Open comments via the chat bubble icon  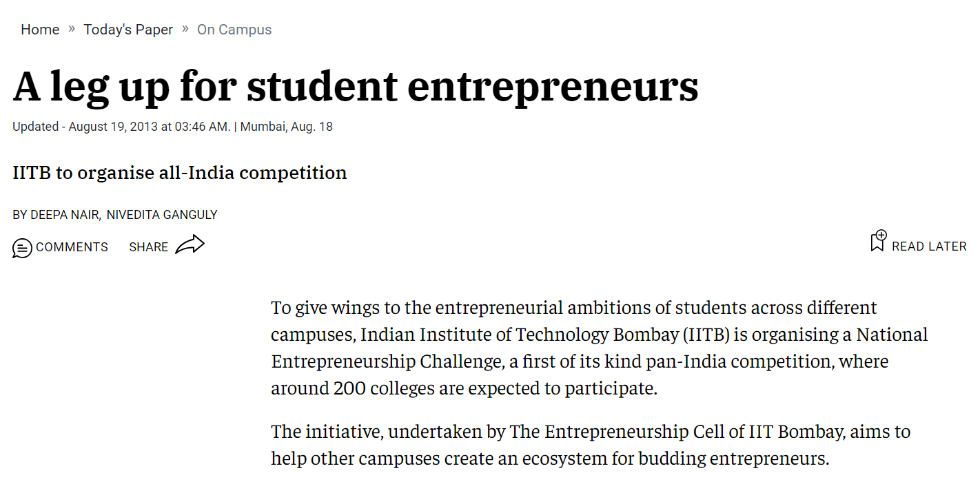22,247
